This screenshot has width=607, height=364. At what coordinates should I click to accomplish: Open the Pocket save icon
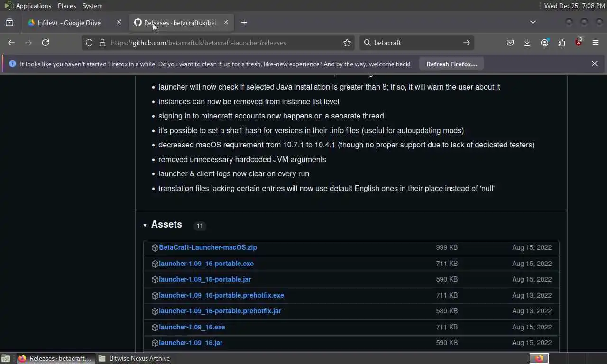coord(510,43)
